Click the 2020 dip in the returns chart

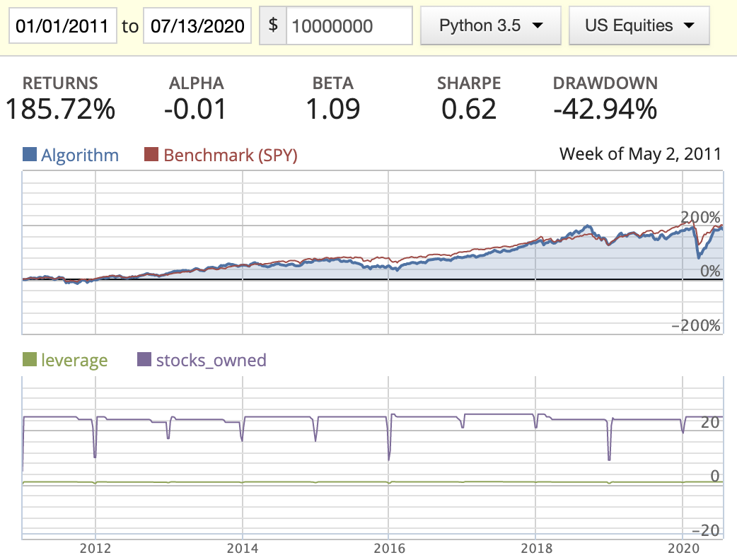pos(698,255)
